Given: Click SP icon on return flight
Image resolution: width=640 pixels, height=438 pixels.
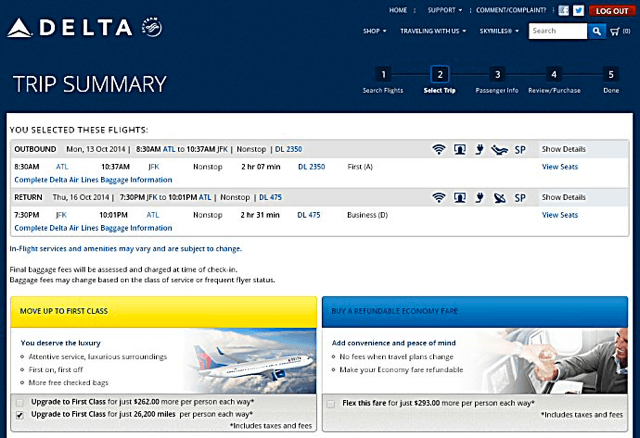Looking at the screenshot, I should coord(520,198).
